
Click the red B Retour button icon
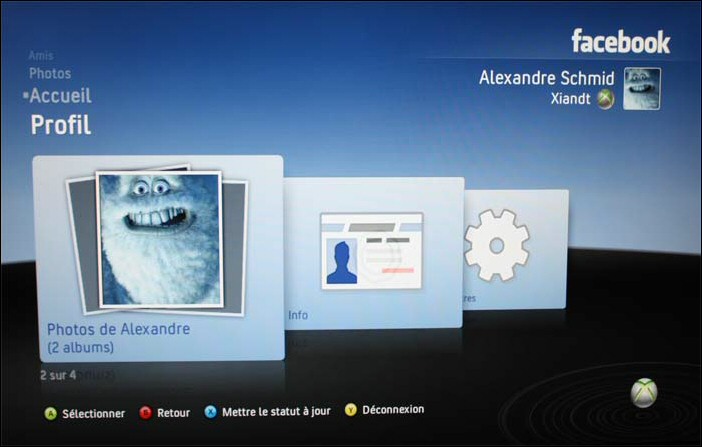[146, 413]
